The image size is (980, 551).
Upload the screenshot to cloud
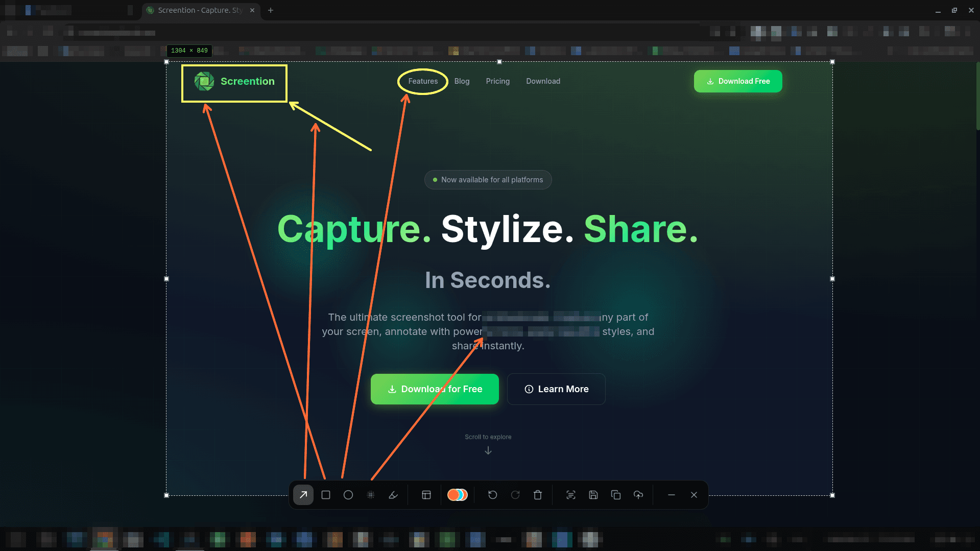pyautogui.click(x=638, y=495)
